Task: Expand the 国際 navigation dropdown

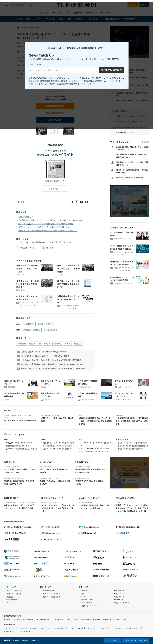Action: tap(70, 19)
